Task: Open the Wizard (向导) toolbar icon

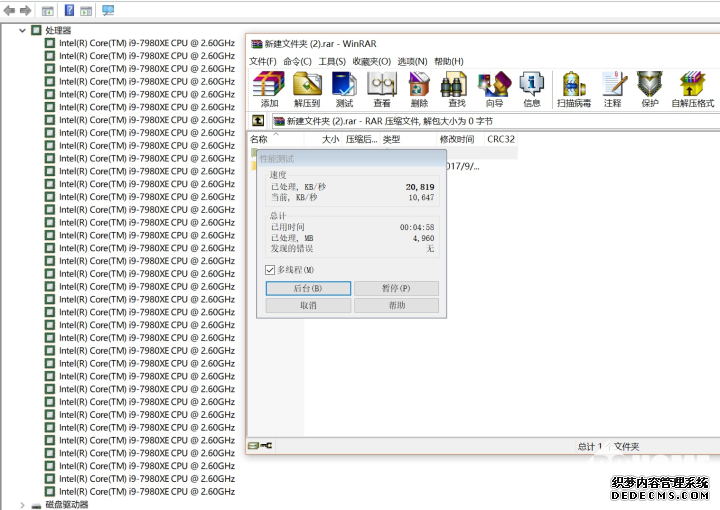Action: 495,90
